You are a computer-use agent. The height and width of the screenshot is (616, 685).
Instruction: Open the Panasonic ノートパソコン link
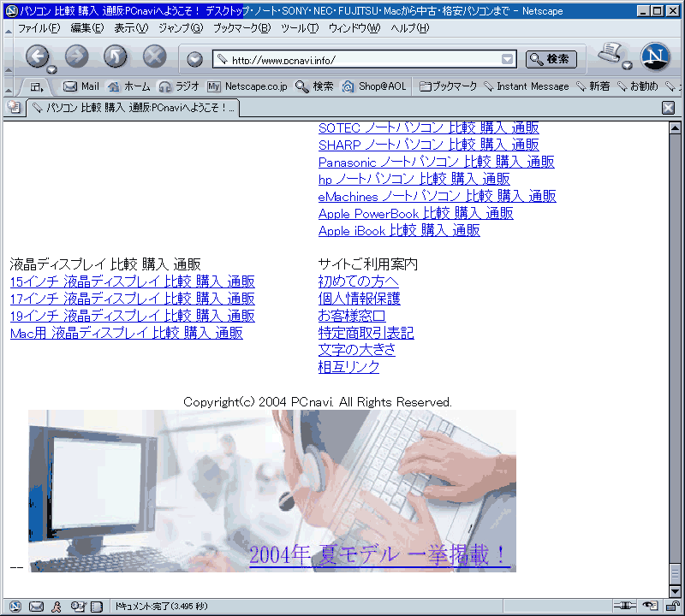pos(437,162)
